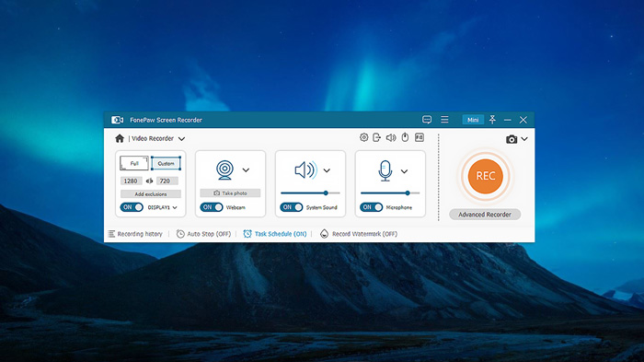Click Add exclusions button
The image size is (644, 362).
151,193
